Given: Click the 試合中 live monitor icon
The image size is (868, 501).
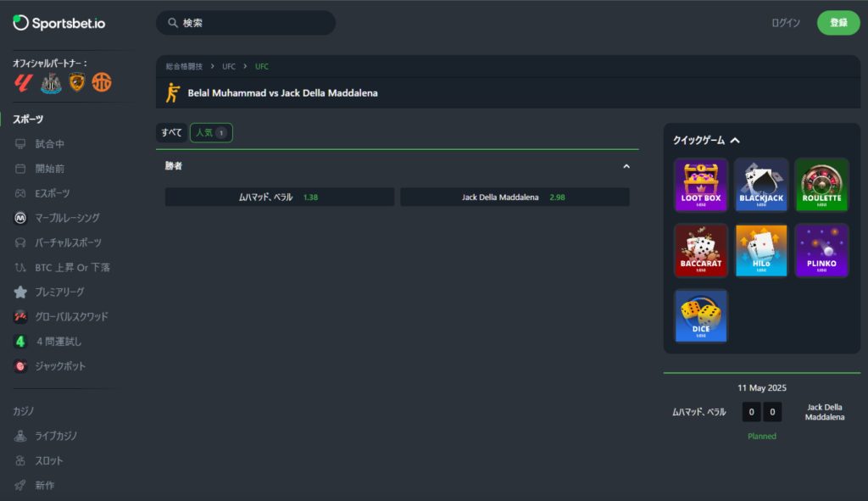Looking at the screenshot, I should coord(20,144).
